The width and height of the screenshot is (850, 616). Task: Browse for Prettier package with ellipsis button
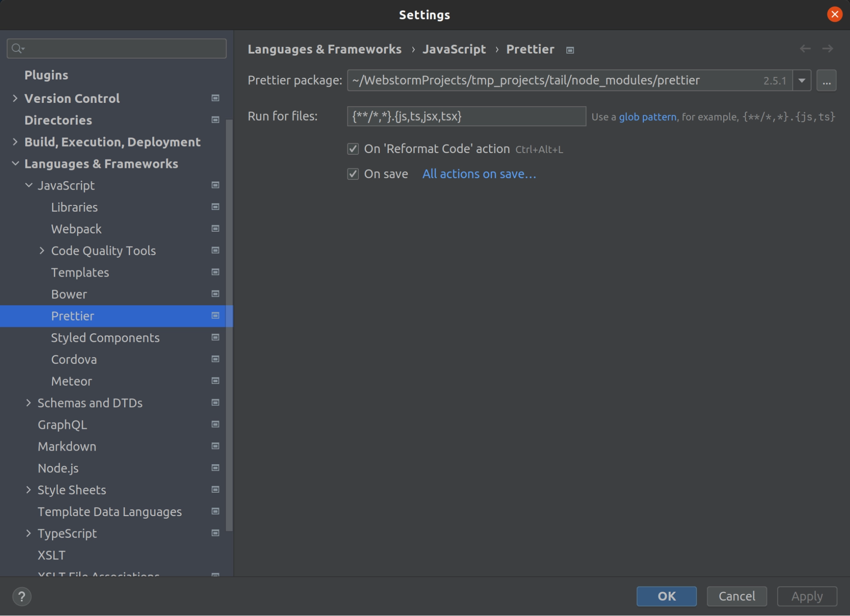tap(826, 80)
